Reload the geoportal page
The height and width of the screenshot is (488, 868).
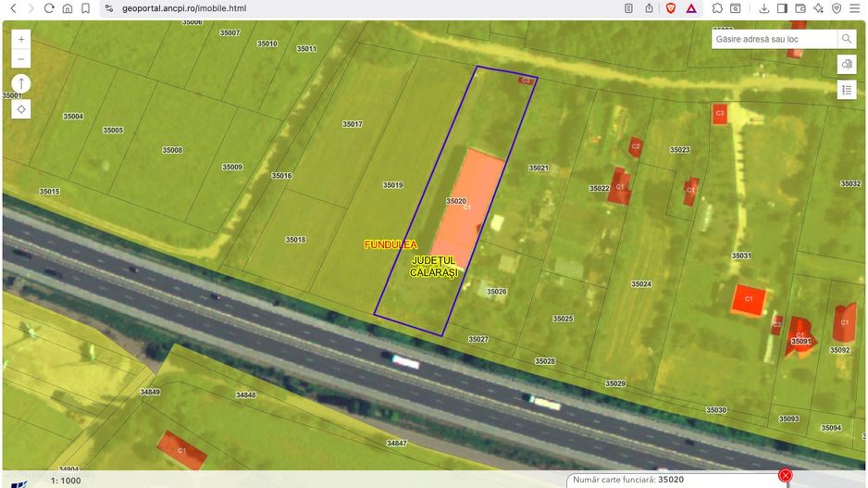[49, 8]
